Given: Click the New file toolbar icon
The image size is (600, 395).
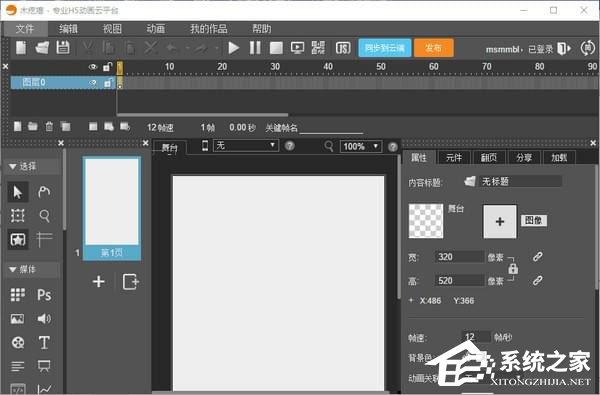Looking at the screenshot, I should (21, 48).
